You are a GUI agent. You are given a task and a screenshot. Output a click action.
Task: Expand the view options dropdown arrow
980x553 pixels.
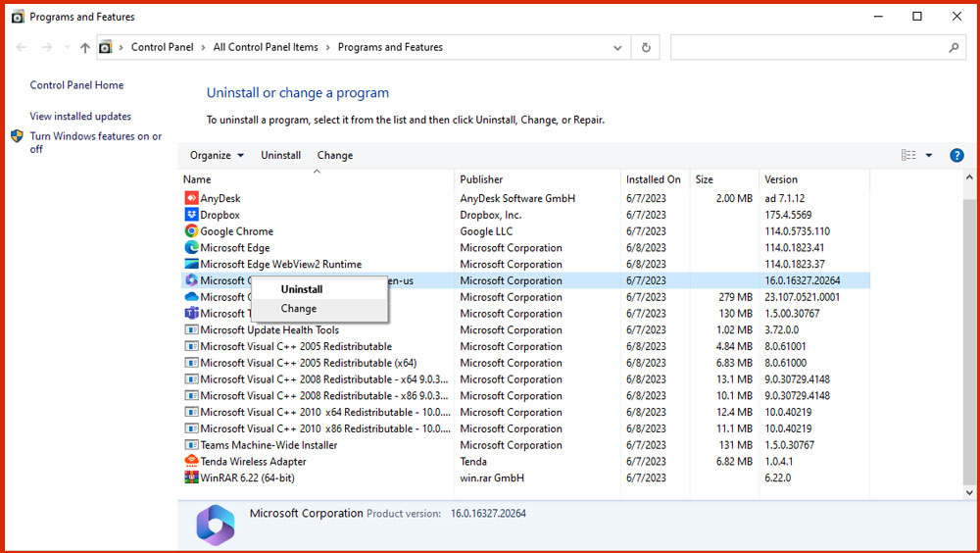click(929, 155)
